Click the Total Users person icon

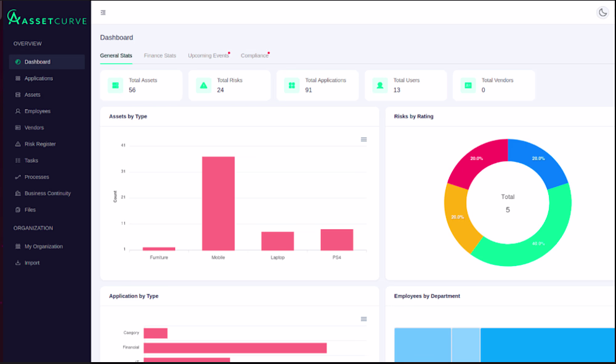[x=380, y=85]
